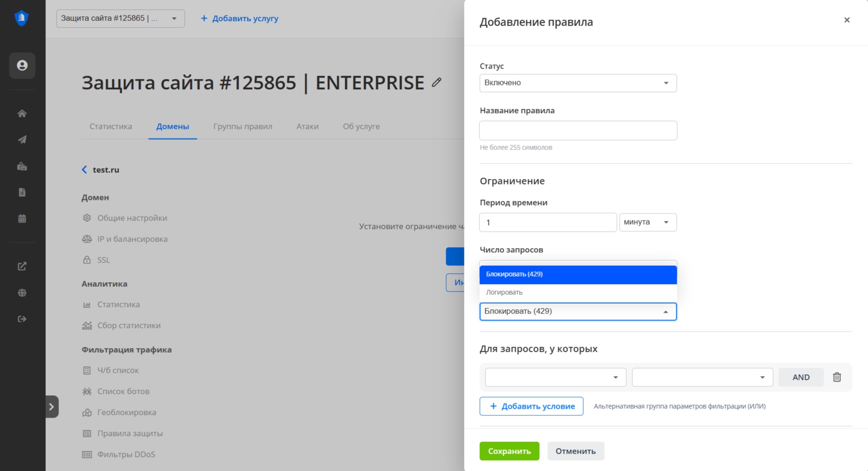Click the home icon in left sidebar

[x=22, y=114]
